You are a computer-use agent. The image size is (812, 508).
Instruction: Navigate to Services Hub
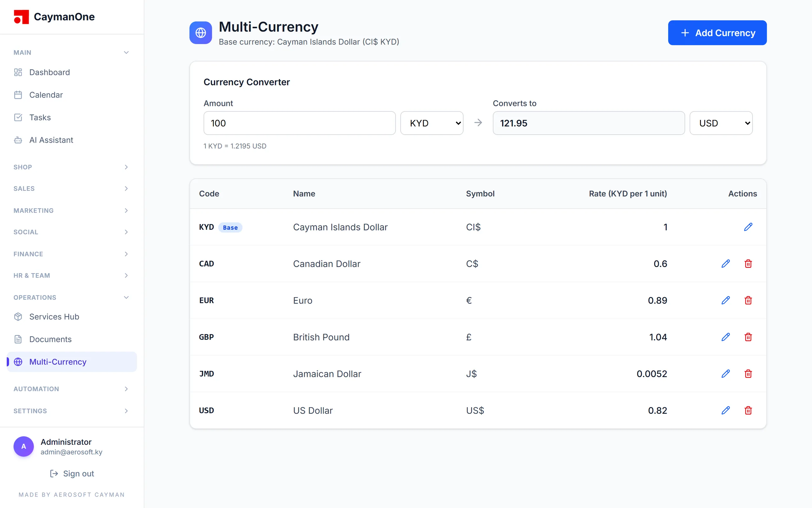point(71,317)
